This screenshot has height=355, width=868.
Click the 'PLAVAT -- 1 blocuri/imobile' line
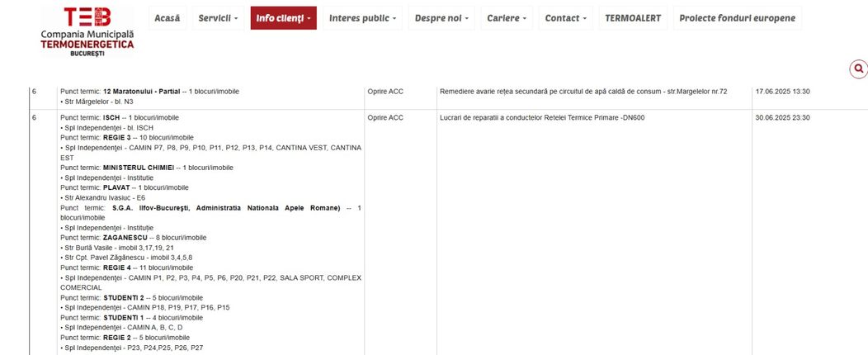pos(125,187)
